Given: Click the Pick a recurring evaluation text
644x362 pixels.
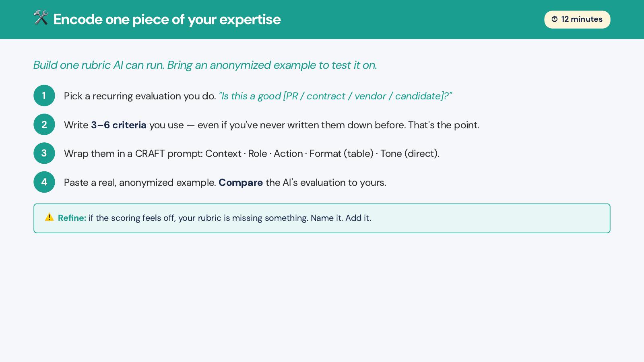Looking at the screenshot, I should [x=140, y=96].
